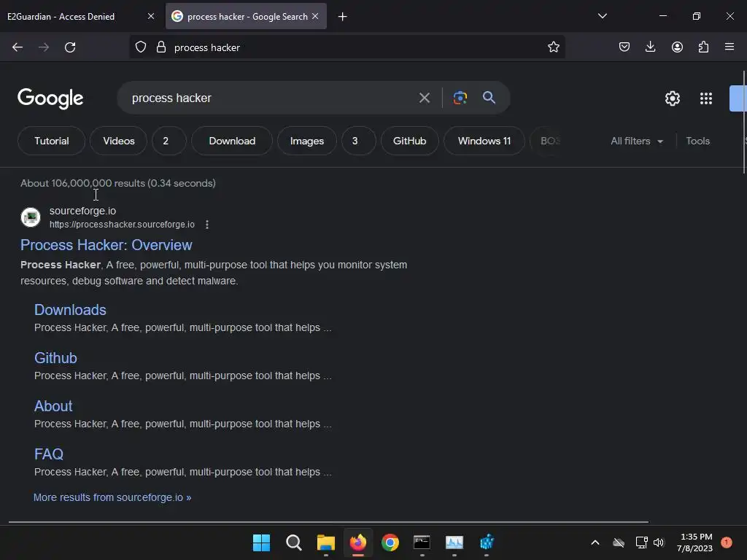Click the magnifier Google search button
This screenshot has width=747, height=560.
click(489, 98)
